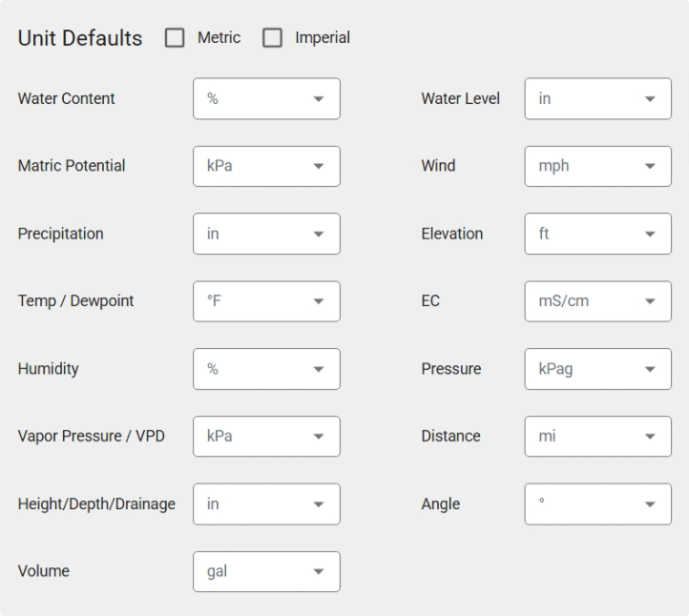Click the Humidity dropdown arrow icon
This screenshot has width=689, height=616.
click(x=319, y=370)
